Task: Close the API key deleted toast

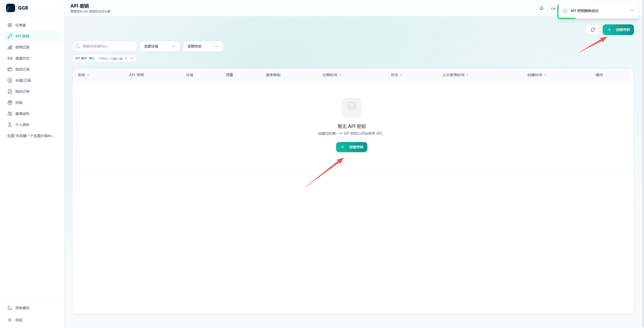Action: click(632, 10)
